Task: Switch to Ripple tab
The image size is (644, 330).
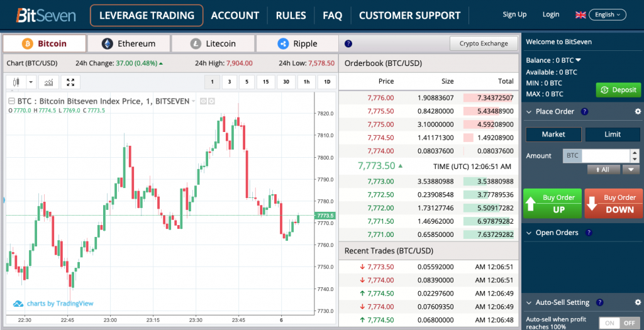Action: click(x=297, y=43)
